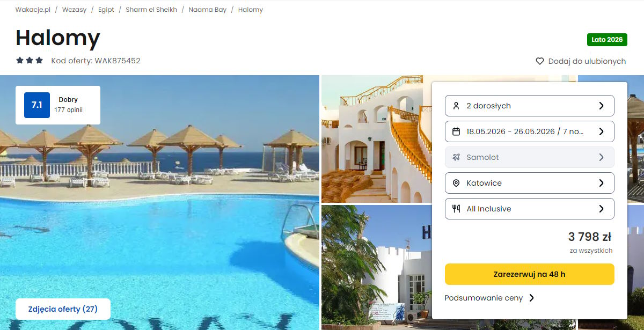
Task: Expand the 2 dorosłych travelers selector
Action: point(529,106)
